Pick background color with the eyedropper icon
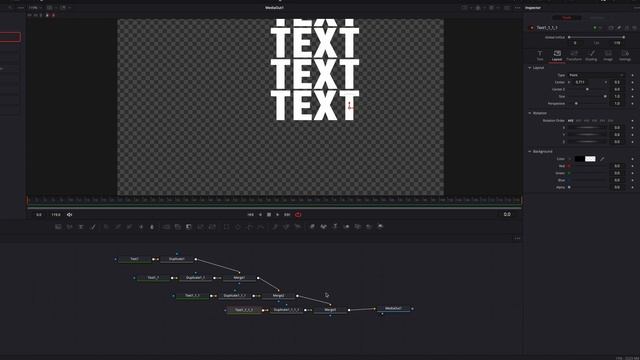Image resolution: width=640 pixels, height=360 pixels. (602, 159)
